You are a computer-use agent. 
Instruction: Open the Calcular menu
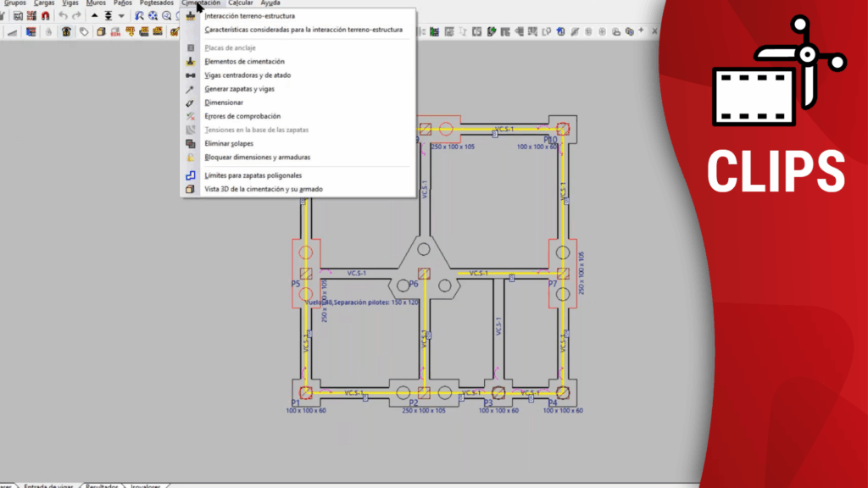pyautogui.click(x=240, y=3)
